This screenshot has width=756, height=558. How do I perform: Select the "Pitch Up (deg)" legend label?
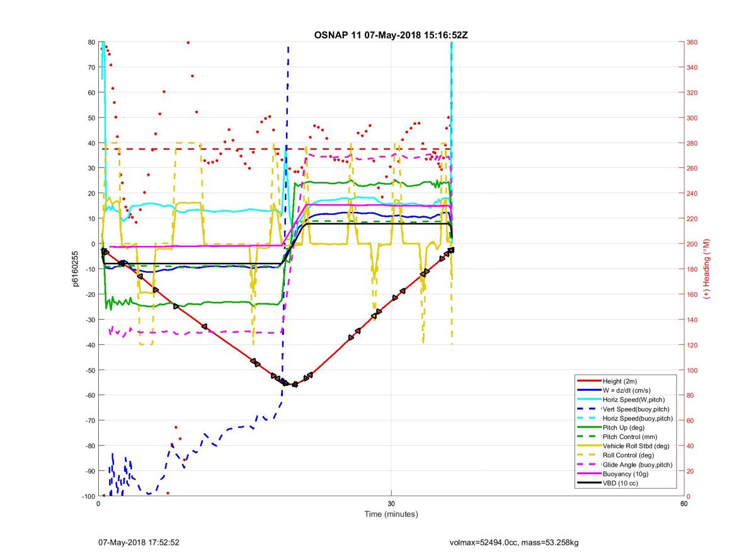pyautogui.click(x=624, y=427)
